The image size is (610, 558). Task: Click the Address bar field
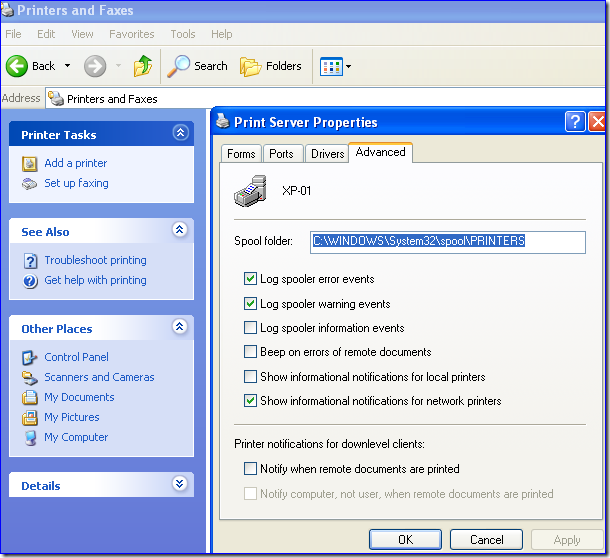tap(326, 98)
